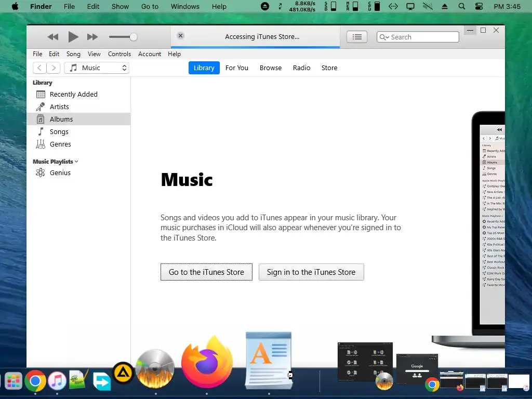
Task: Open the Go to menu in the menu bar
Action: (150, 6)
